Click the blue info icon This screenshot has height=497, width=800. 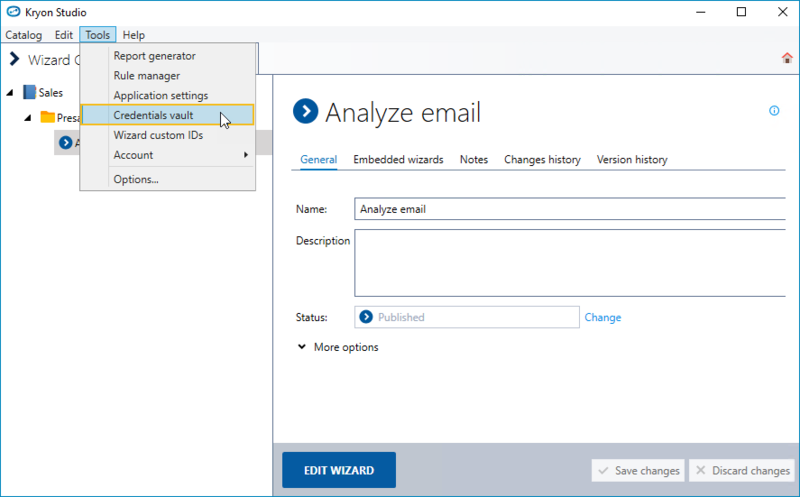pyautogui.click(x=774, y=111)
